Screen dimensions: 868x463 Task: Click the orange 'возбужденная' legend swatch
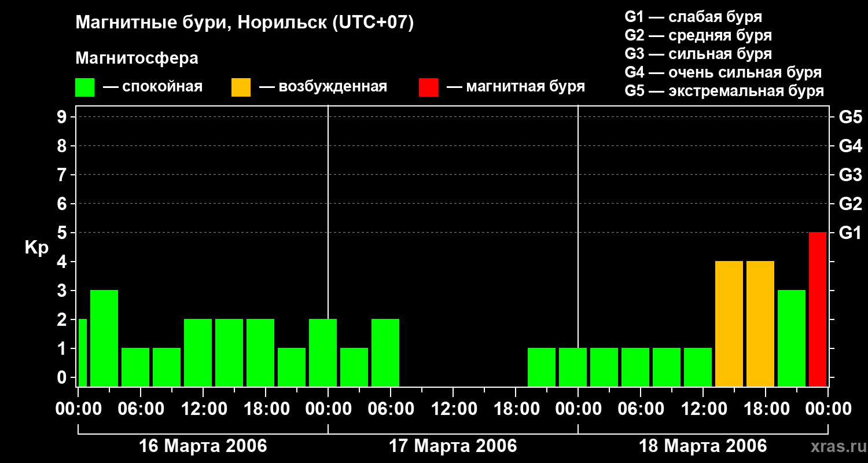coord(241,87)
